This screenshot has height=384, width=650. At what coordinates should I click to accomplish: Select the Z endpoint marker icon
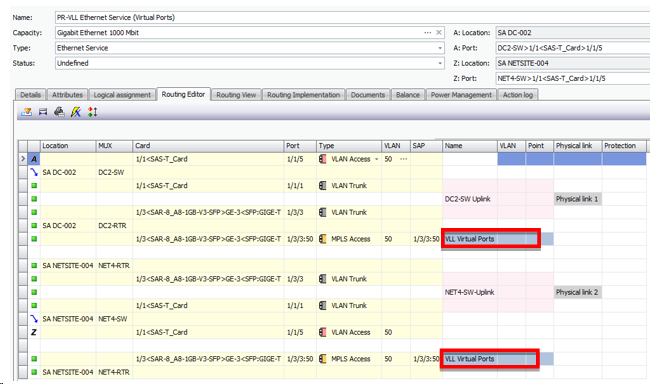[x=34, y=332]
